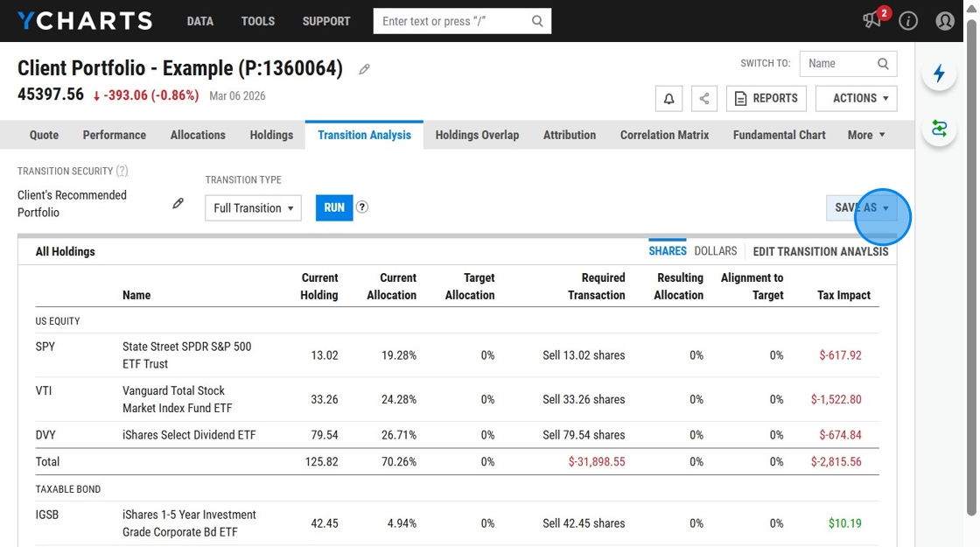Click Client's Recommended Portfolio text
This screenshot has width=980, height=547.
[x=72, y=204]
